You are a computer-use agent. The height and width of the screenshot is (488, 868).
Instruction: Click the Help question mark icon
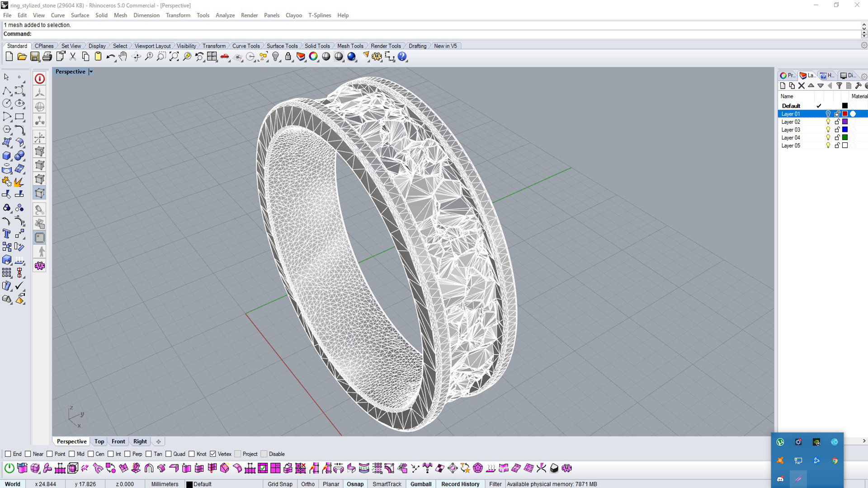coord(402,56)
